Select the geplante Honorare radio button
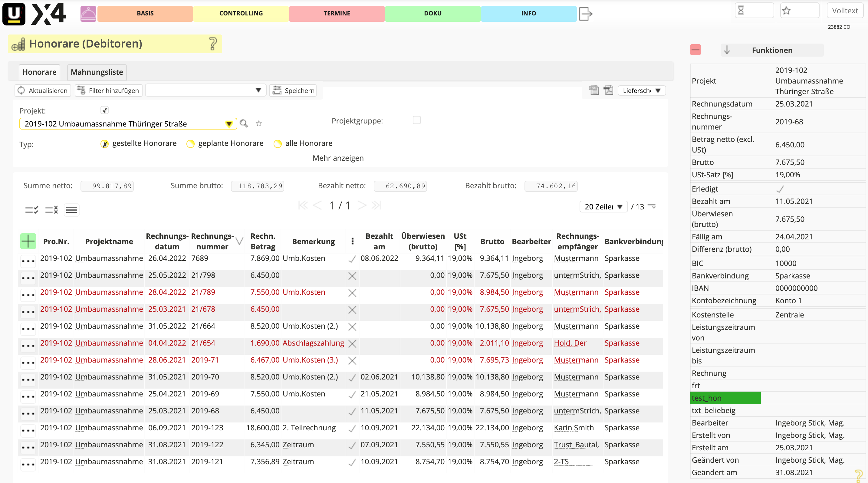This screenshot has width=868, height=483. (x=190, y=144)
